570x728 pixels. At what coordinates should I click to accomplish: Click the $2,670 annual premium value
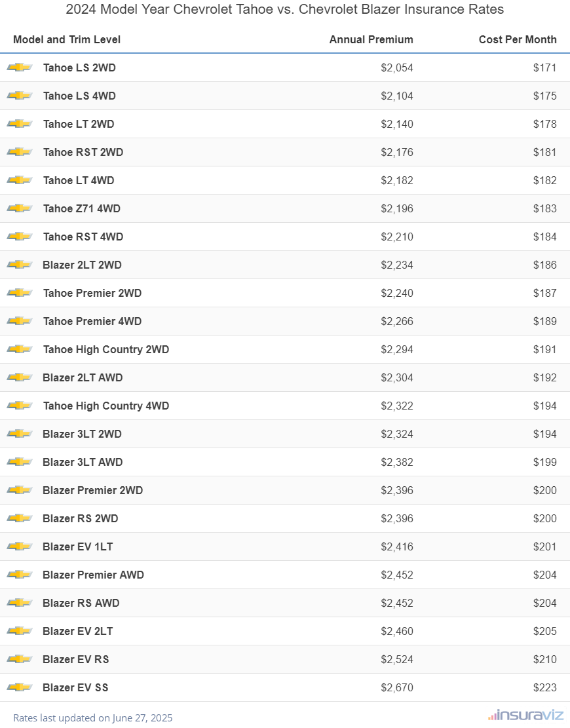(x=397, y=687)
